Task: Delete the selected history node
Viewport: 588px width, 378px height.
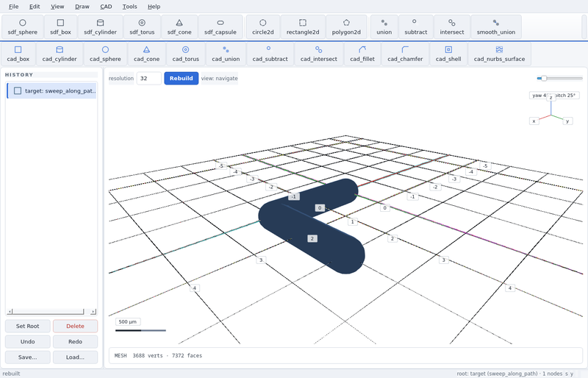Action: click(75, 326)
